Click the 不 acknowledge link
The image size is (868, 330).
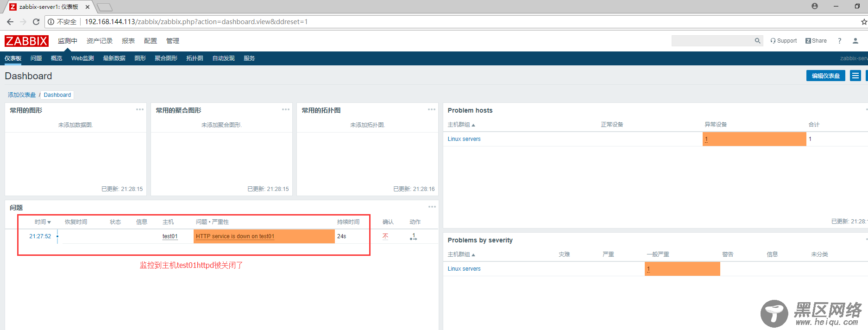tap(385, 236)
